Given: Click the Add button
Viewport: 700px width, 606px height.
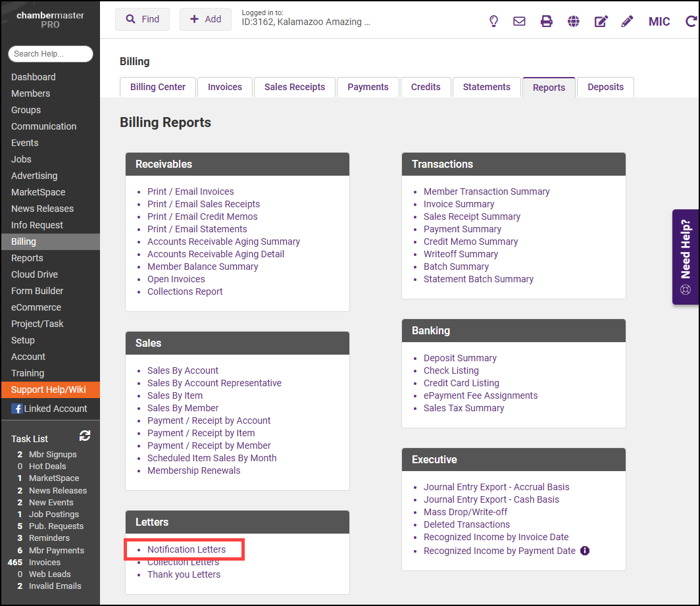Looking at the screenshot, I should [205, 19].
